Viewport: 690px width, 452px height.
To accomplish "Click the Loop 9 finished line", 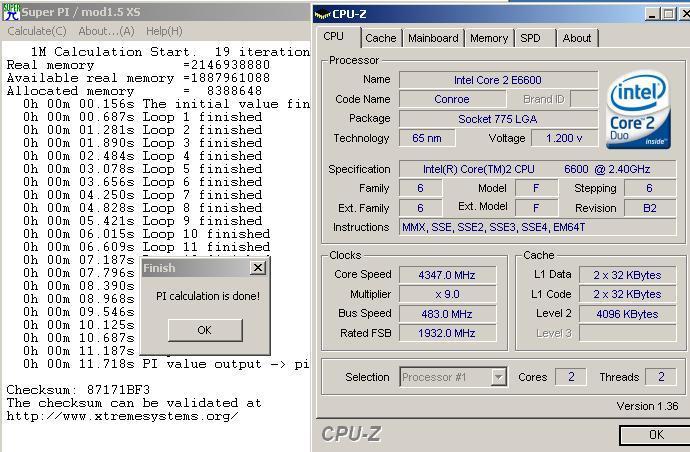I will point(143,221).
